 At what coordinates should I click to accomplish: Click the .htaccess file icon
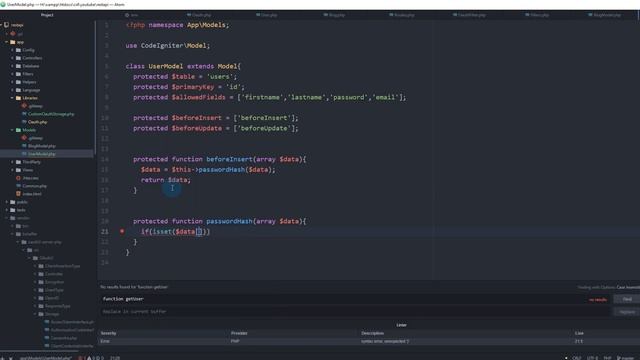[x=18, y=178]
